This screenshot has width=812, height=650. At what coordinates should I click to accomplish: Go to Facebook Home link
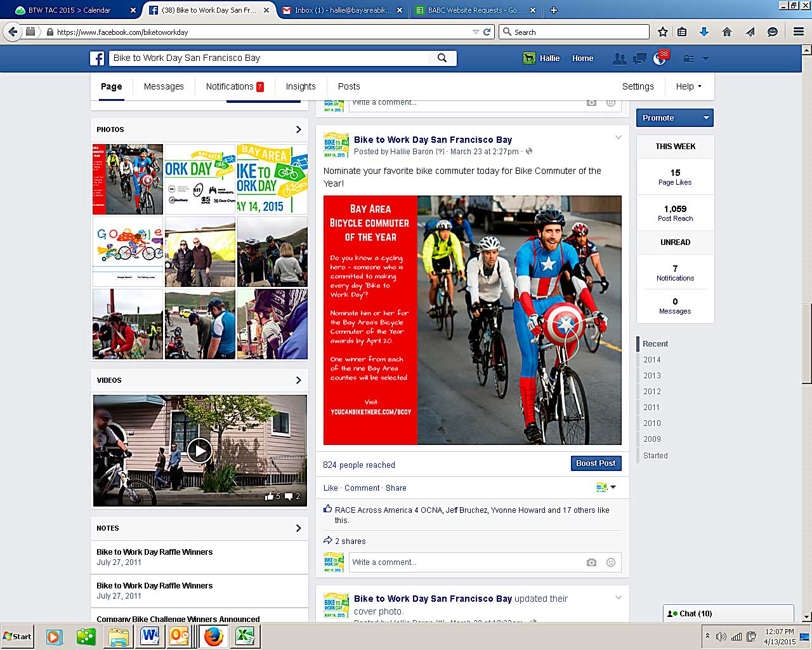582,58
